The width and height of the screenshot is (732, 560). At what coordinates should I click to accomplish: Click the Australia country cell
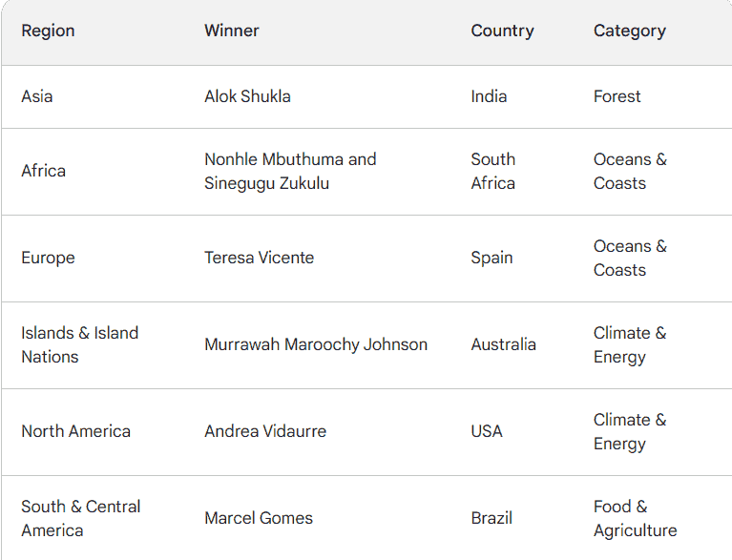[x=503, y=344]
